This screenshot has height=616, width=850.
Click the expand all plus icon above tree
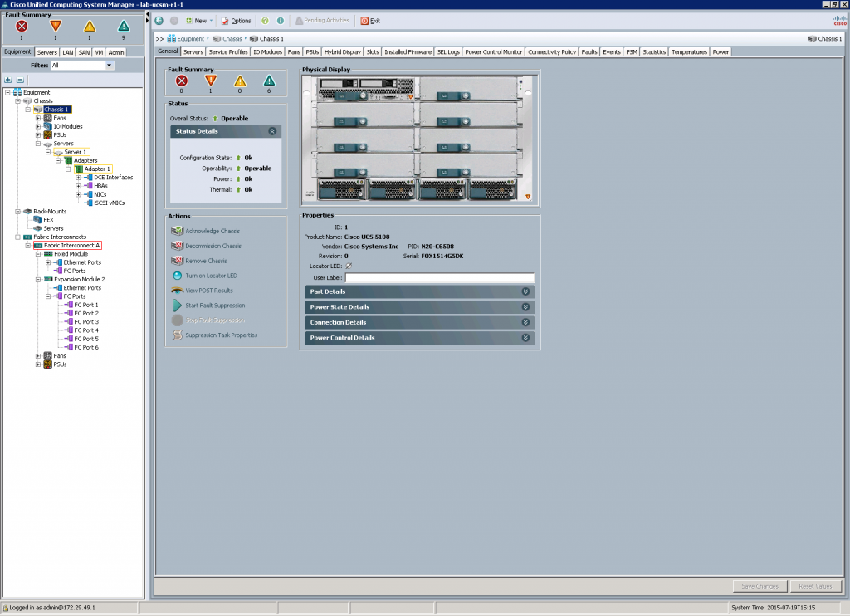[x=8, y=79]
